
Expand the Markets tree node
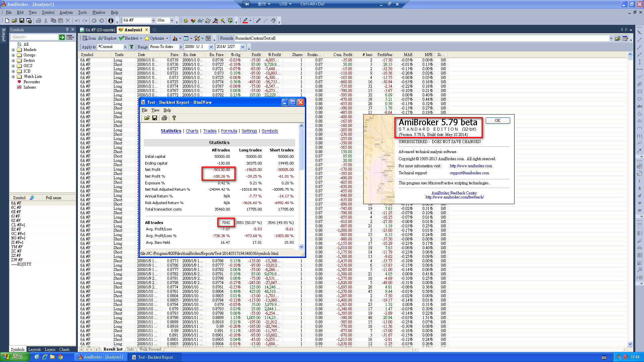point(13,50)
